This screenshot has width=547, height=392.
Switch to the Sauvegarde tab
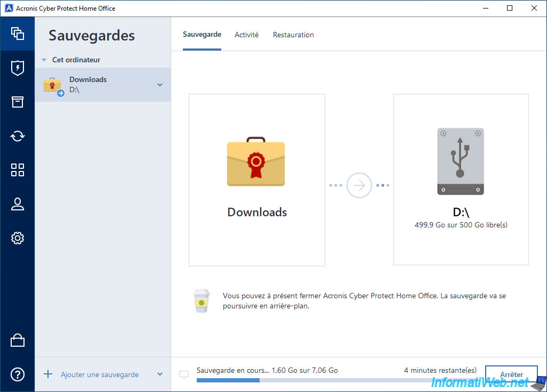tap(202, 35)
